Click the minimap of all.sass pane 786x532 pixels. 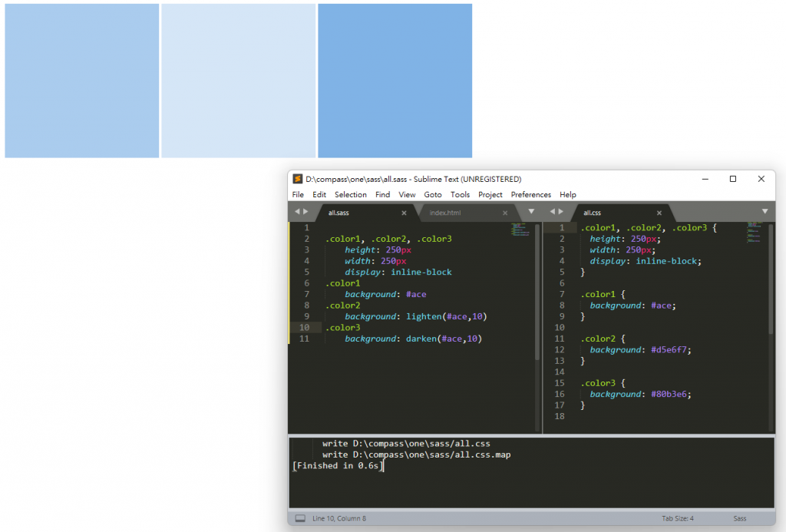point(520,230)
